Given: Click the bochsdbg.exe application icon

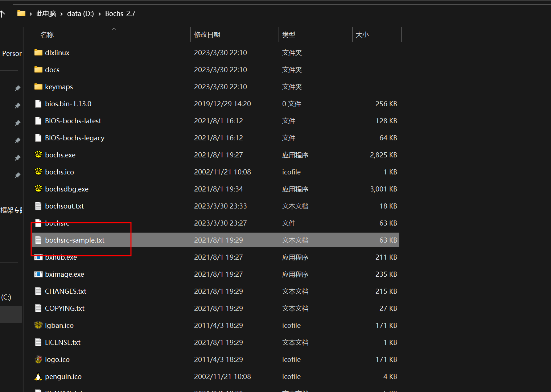Looking at the screenshot, I should point(38,189).
